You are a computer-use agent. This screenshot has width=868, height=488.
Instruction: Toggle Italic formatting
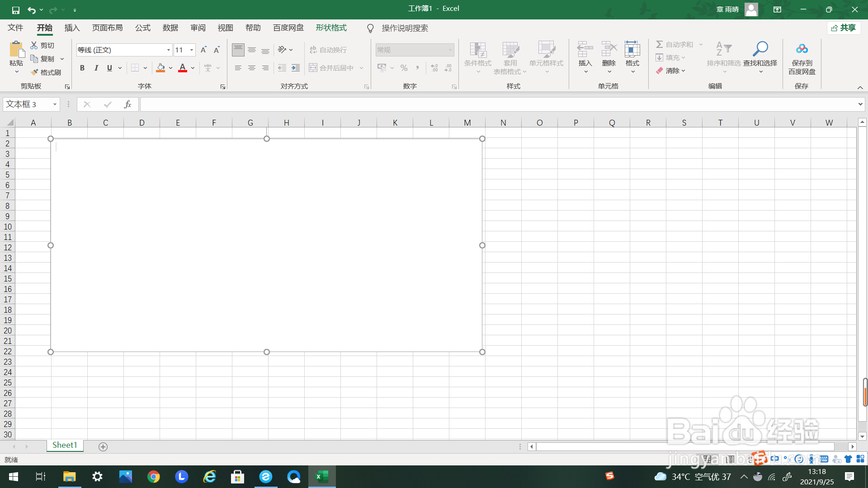tap(96, 68)
